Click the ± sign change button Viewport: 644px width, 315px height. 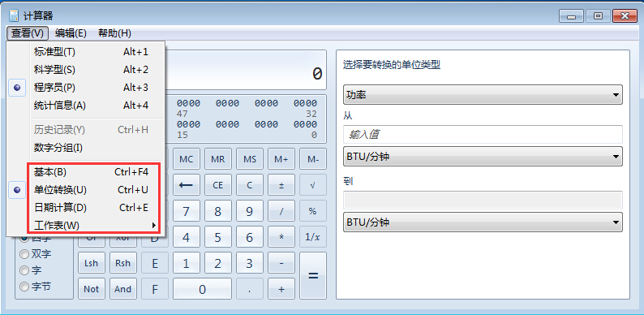281,185
